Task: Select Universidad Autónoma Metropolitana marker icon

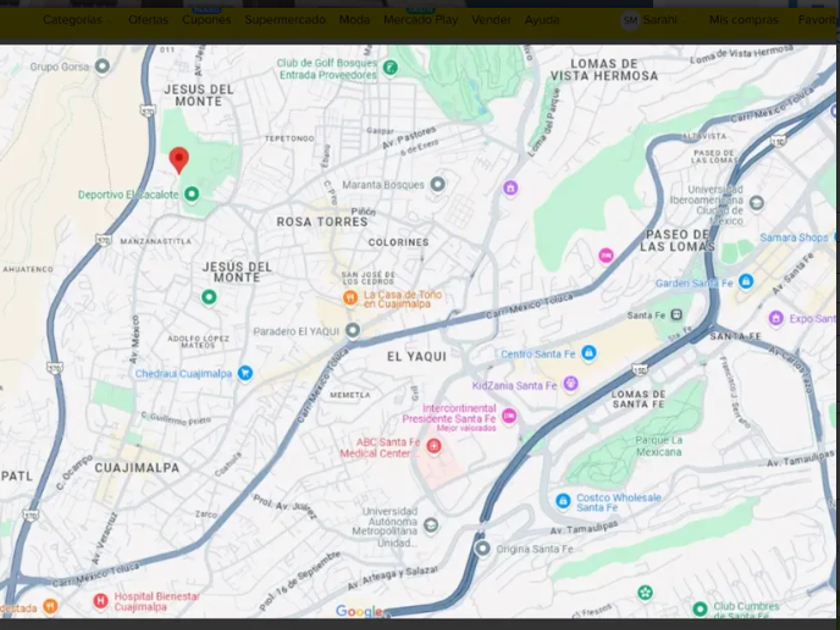Action: (x=431, y=526)
